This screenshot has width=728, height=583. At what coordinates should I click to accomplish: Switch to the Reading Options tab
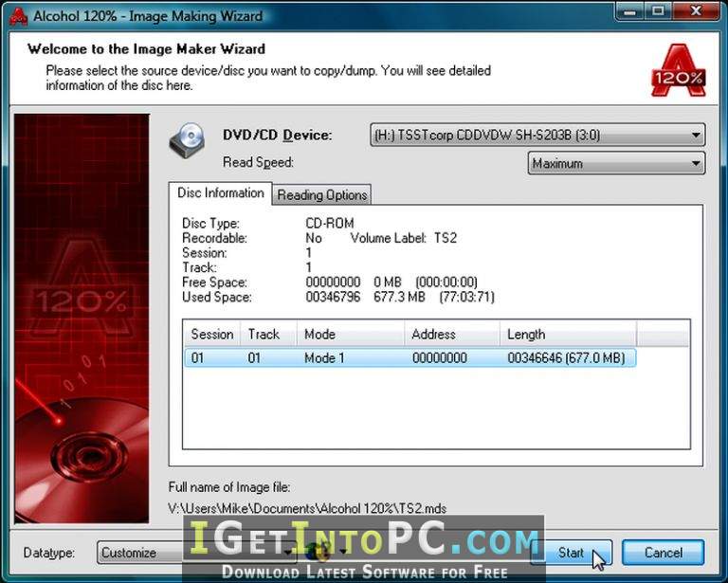tap(322, 195)
